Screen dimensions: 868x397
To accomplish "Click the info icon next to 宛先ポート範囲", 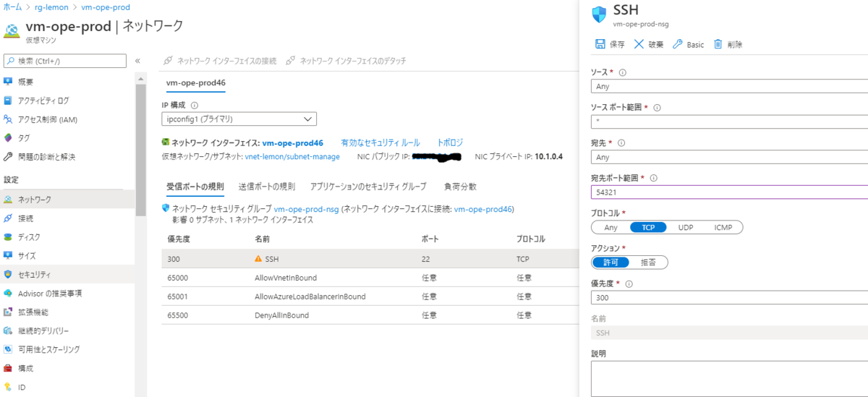I will [654, 178].
